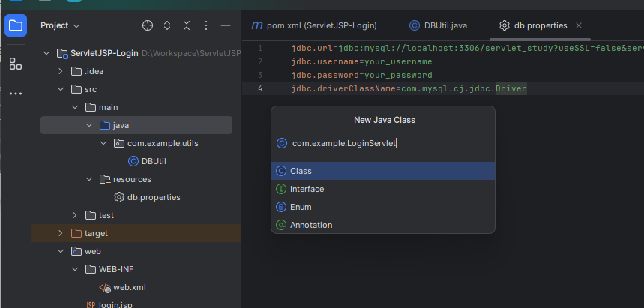Select Interface in New Java Class list
This screenshot has height=308, width=644.
coord(307,189)
